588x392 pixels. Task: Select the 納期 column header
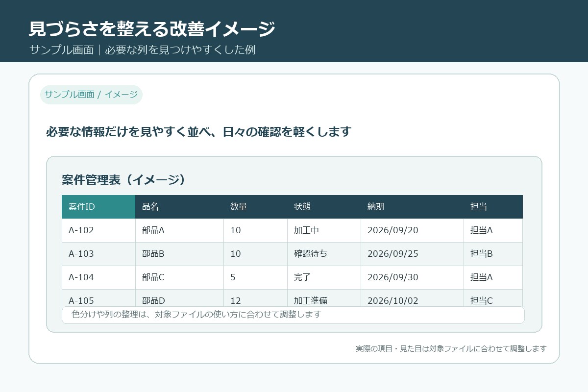point(412,207)
